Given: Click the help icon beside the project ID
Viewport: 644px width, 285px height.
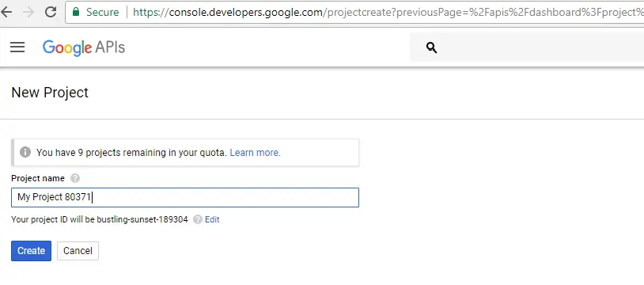Looking at the screenshot, I should pos(198,219).
